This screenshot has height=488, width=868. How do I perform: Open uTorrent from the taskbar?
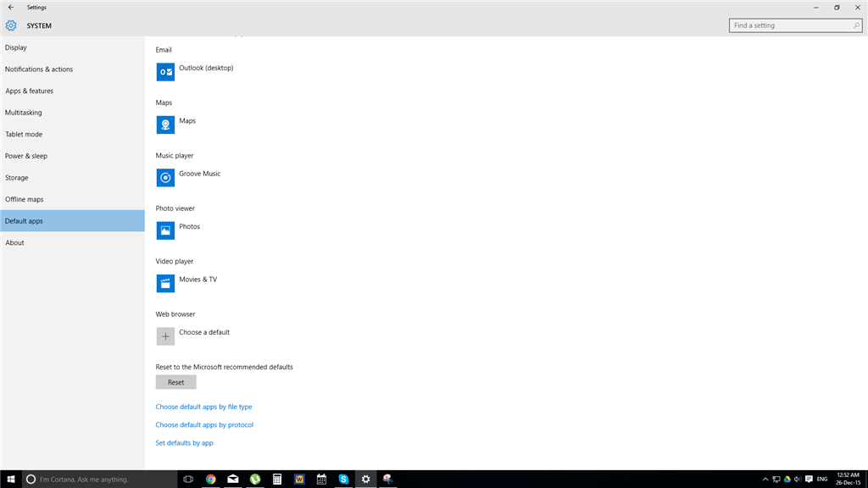point(254,480)
